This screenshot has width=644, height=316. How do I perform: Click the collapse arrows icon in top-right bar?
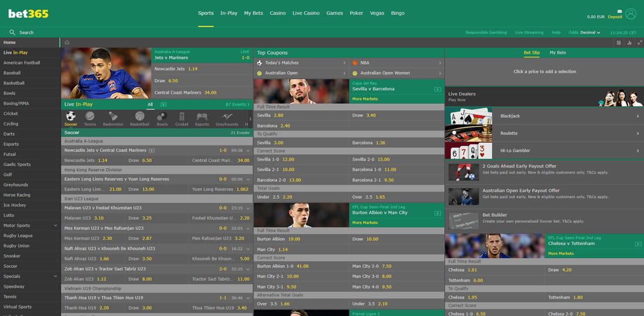pos(639,42)
